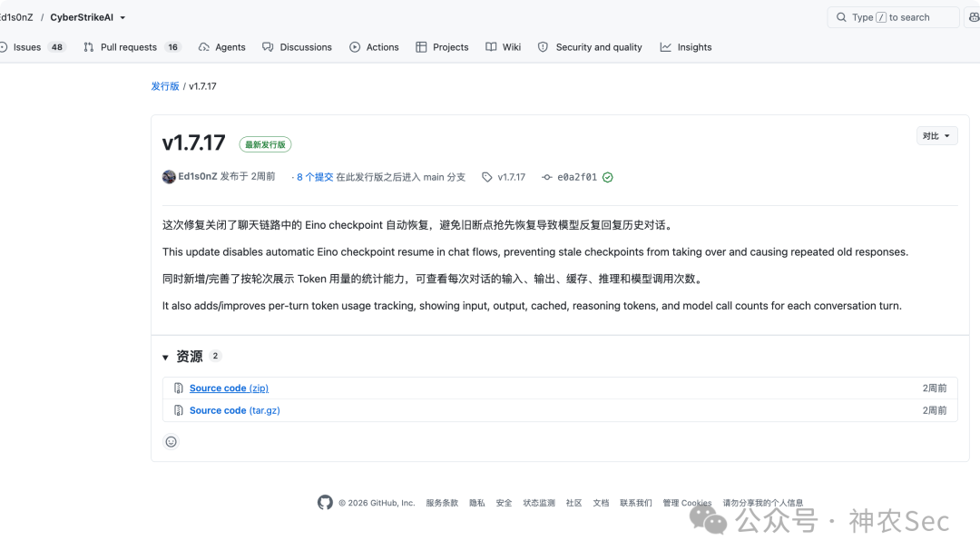980x560 pixels.
Task: Open the '8 个提交' commits link
Action: coord(315,177)
